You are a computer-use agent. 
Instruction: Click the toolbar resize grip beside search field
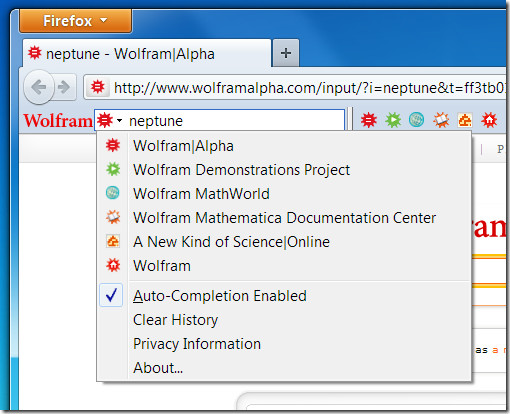click(x=350, y=119)
